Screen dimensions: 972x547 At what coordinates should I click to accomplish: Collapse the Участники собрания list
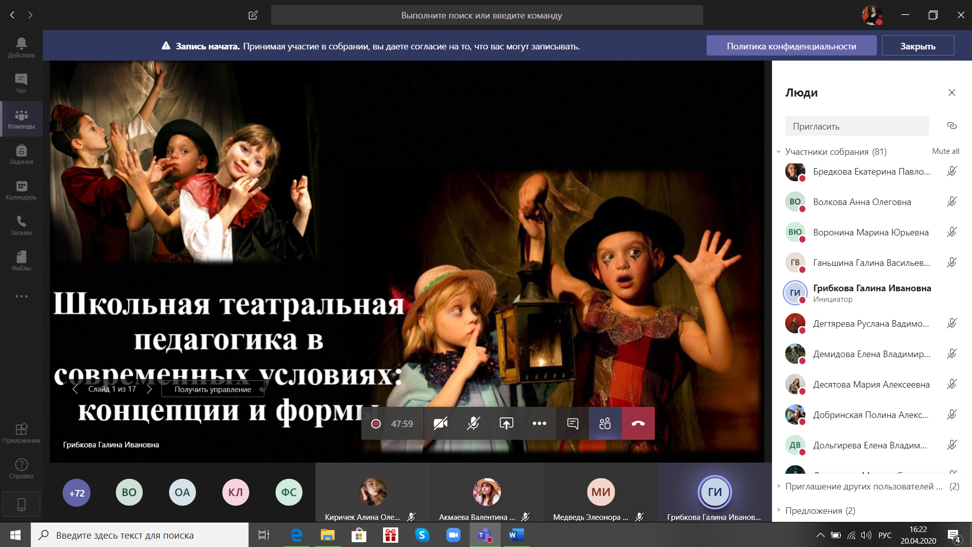[x=779, y=152]
